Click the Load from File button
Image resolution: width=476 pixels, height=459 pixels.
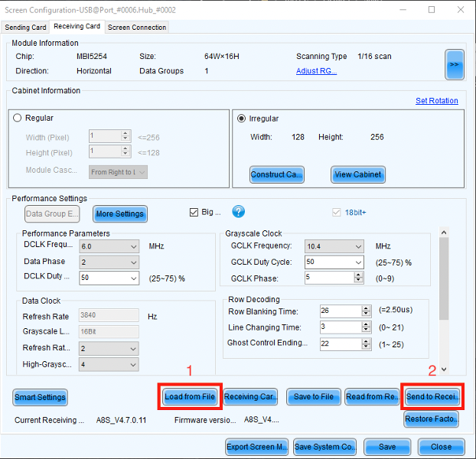click(190, 396)
